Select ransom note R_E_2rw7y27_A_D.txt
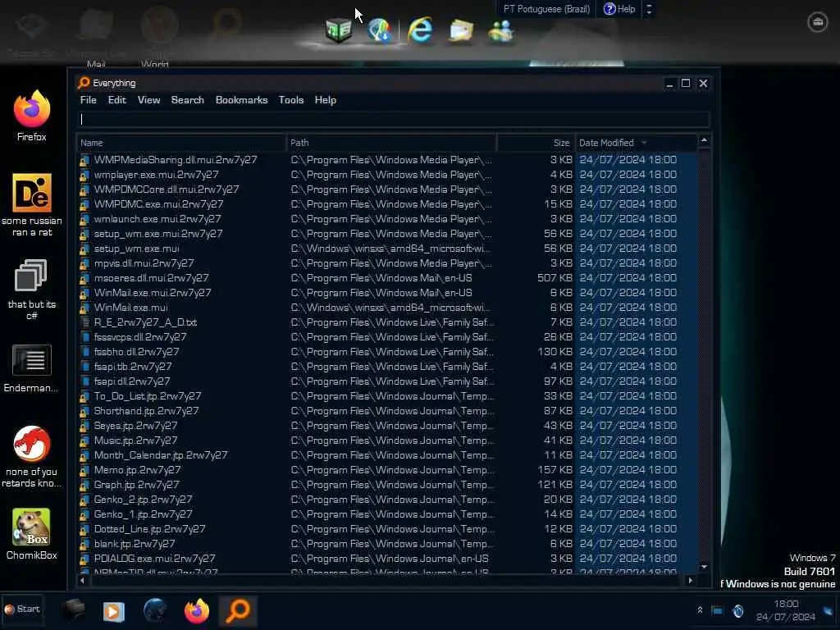The height and width of the screenshot is (630, 840). coord(145,322)
